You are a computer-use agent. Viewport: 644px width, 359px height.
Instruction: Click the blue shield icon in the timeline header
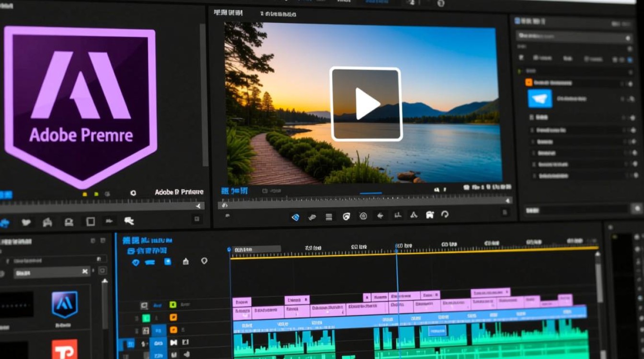[x=135, y=262]
